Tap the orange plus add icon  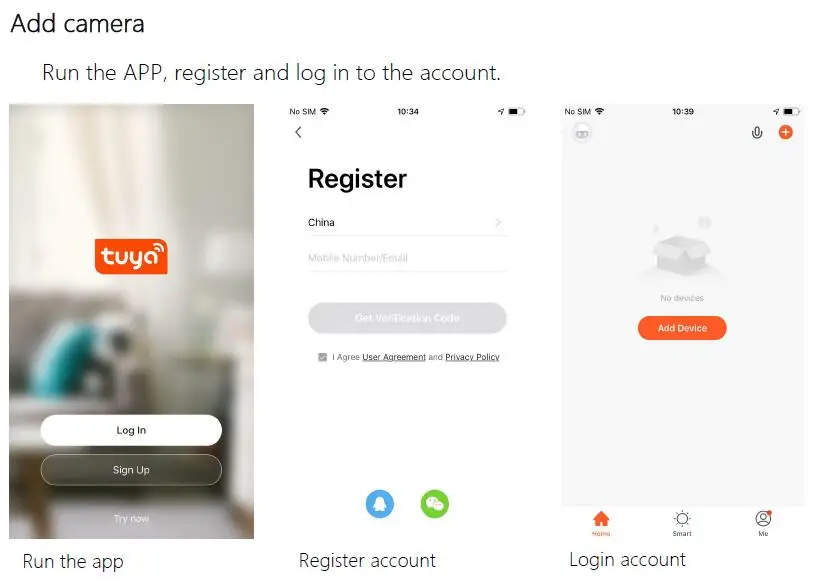[785, 132]
